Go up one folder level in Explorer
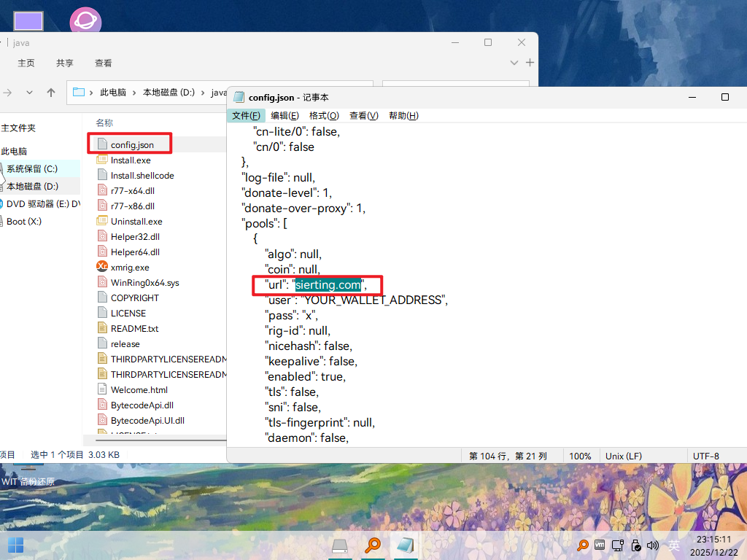This screenshot has width=747, height=560. 51,93
